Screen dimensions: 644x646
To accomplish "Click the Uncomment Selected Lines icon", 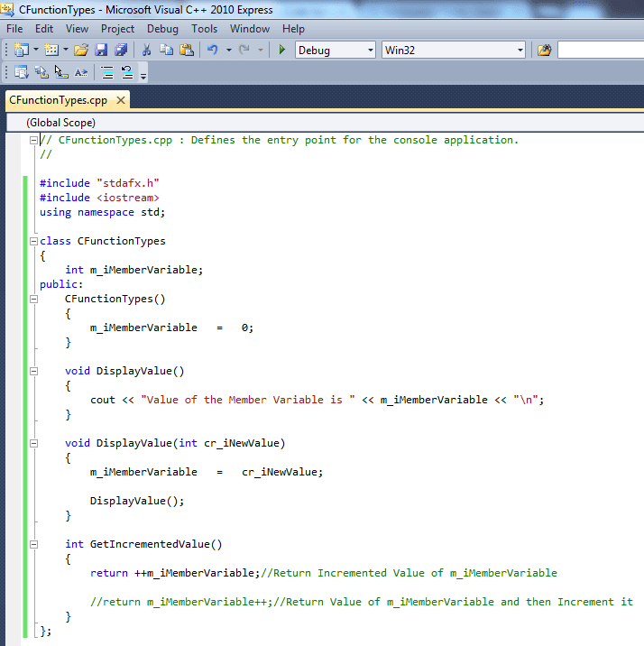I will [x=127, y=72].
